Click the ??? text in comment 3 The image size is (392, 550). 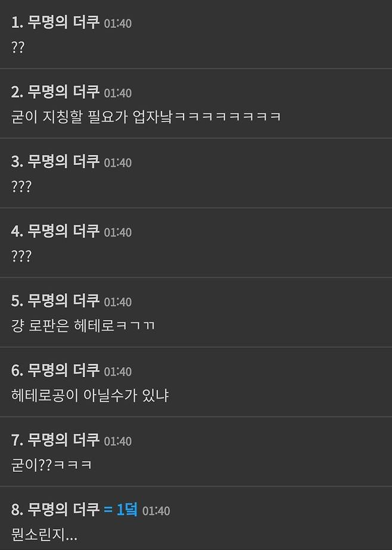(x=21, y=187)
